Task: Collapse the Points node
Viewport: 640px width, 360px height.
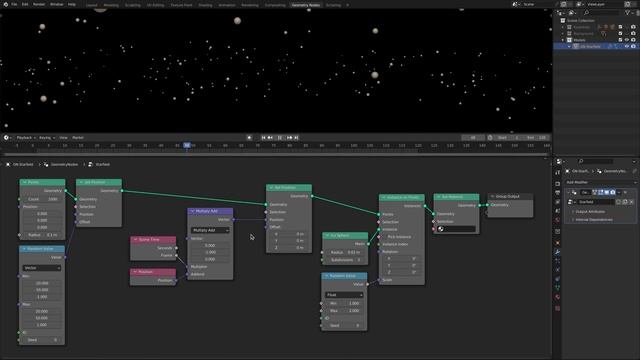Action: pos(24,182)
